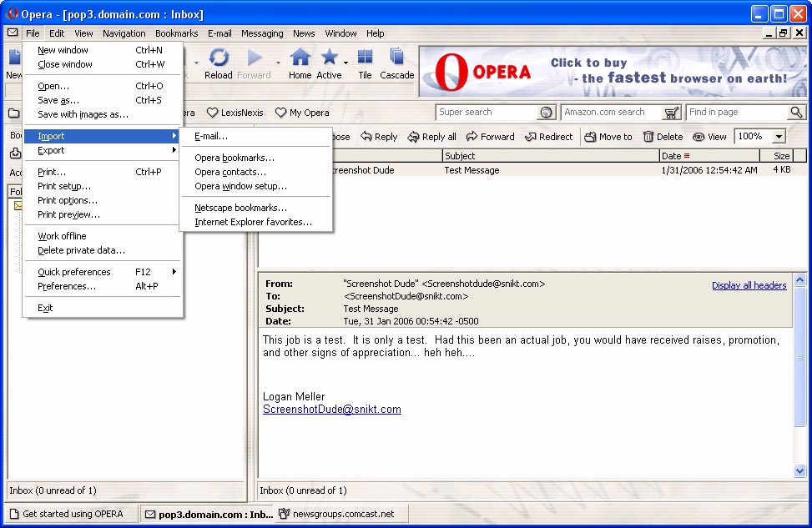The image size is (812, 528).
Task: Select Internet Explorer favorites... entry
Action: click(256, 222)
